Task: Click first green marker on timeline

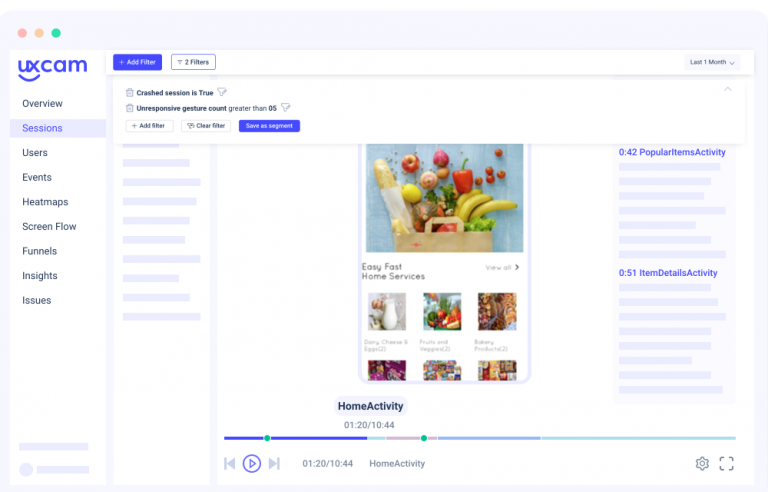Action: (x=267, y=438)
